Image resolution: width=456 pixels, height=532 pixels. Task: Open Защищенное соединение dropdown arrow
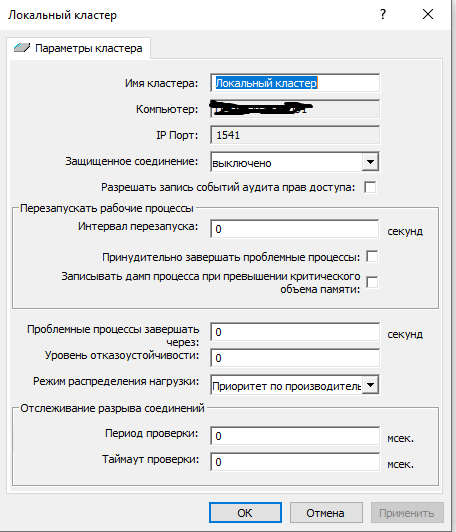370,162
